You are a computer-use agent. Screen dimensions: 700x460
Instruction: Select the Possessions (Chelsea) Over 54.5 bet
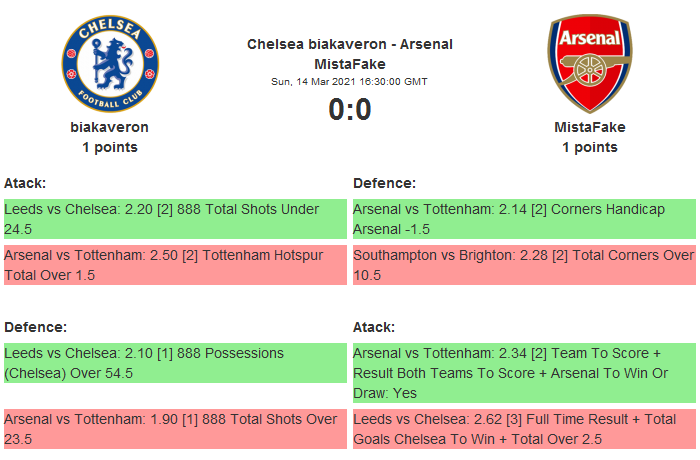tap(174, 363)
